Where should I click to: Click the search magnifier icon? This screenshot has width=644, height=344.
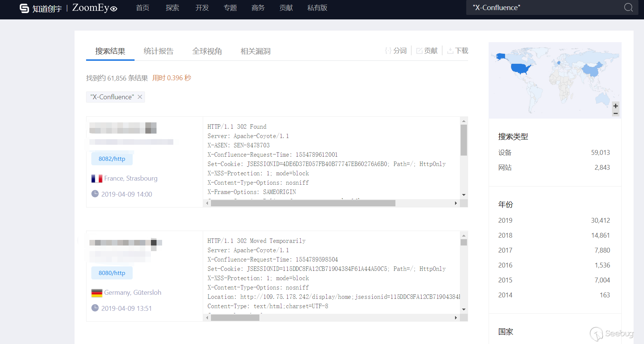(x=628, y=7)
